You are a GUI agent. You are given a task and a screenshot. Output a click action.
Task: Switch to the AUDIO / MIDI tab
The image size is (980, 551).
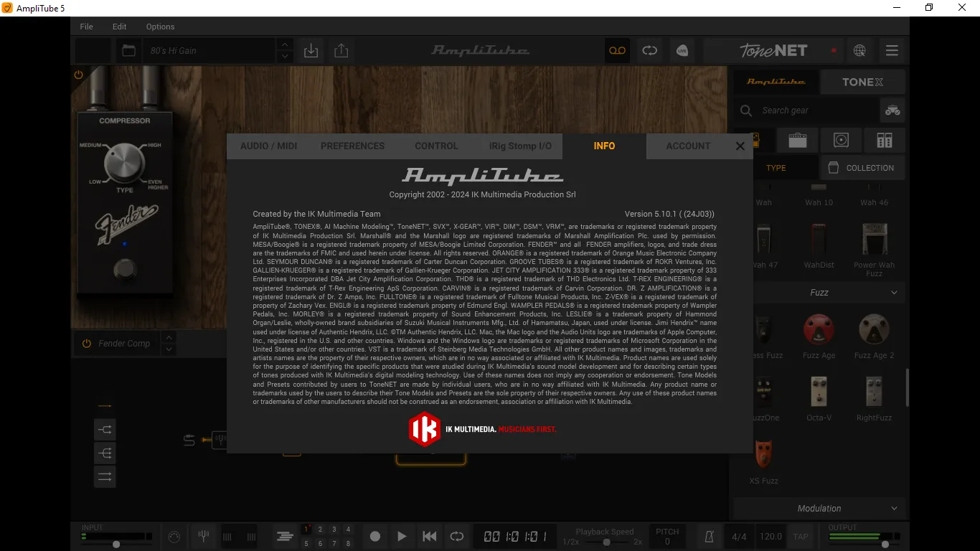[268, 146]
